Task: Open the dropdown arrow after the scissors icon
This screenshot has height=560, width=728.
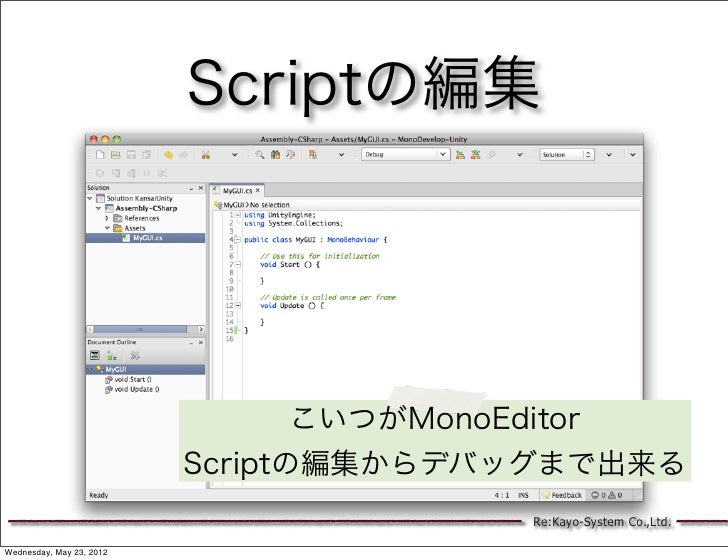Action: click(234, 155)
